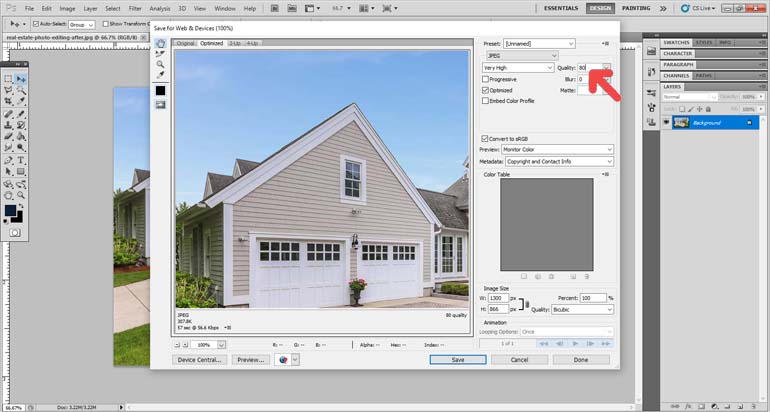This screenshot has width=770, height=412.
Task: Select the Slice Select tool in Save for Web
Action: pyautogui.click(x=161, y=54)
